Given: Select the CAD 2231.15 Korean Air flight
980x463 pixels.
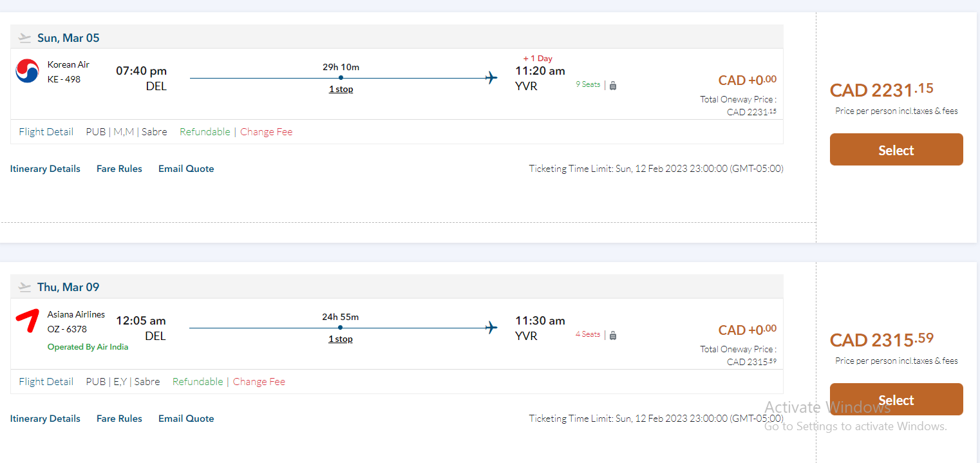Looking at the screenshot, I should click(x=896, y=150).
